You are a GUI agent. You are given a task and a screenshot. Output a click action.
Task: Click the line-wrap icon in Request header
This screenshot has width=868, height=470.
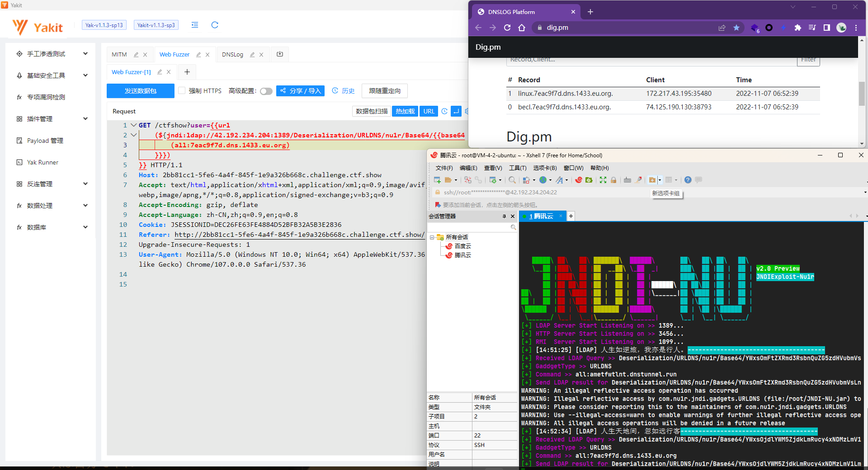pos(456,111)
